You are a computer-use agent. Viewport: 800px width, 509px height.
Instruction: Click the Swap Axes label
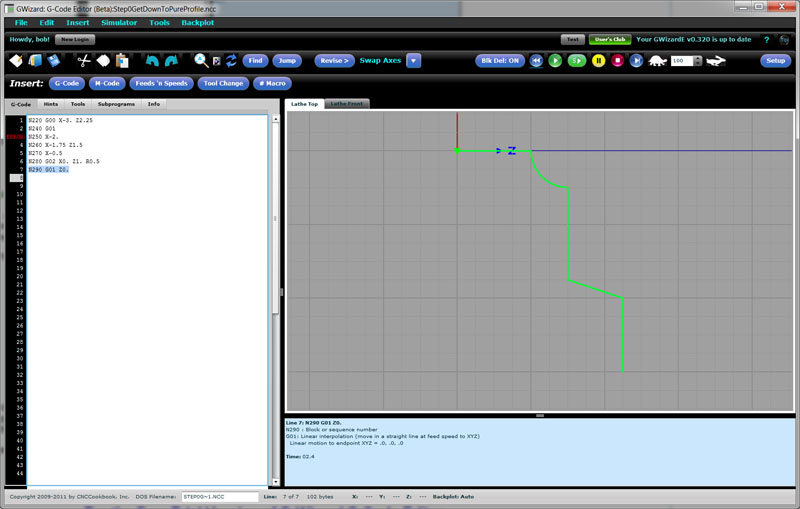pyautogui.click(x=380, y=61)
